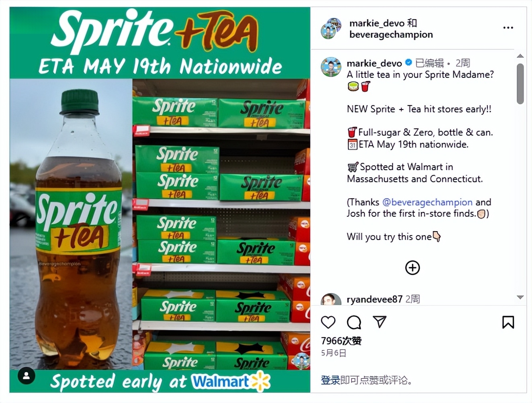532x403 pixels.
Task: Save the post with the bookmark icon
Action: (x=508, y=322)
